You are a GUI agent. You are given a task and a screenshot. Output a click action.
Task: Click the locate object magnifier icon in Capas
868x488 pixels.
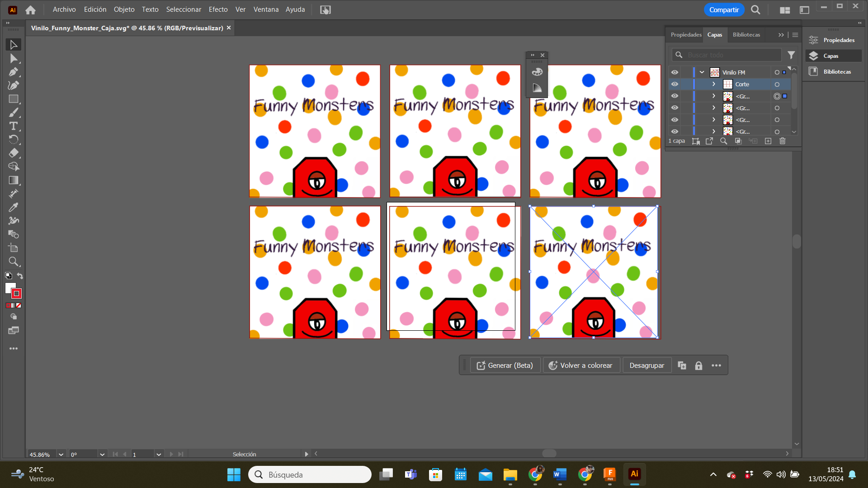tap(724, 141)
